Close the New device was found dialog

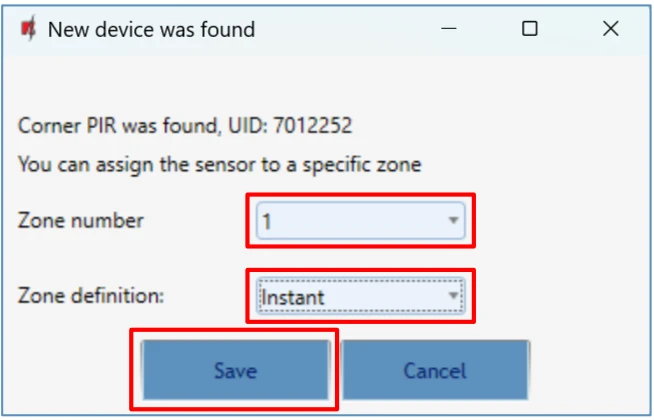click(x=611, y=29)
